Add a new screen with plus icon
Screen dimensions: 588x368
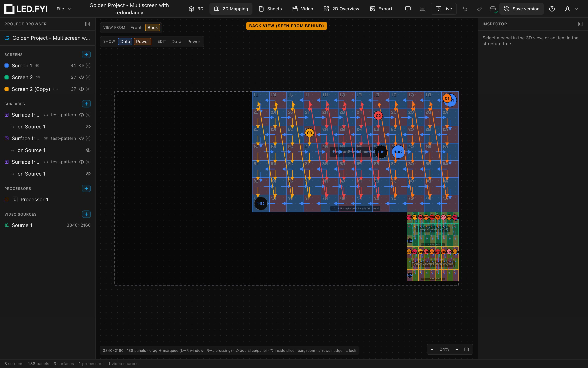pyautogui.click(x=86, y=54)
